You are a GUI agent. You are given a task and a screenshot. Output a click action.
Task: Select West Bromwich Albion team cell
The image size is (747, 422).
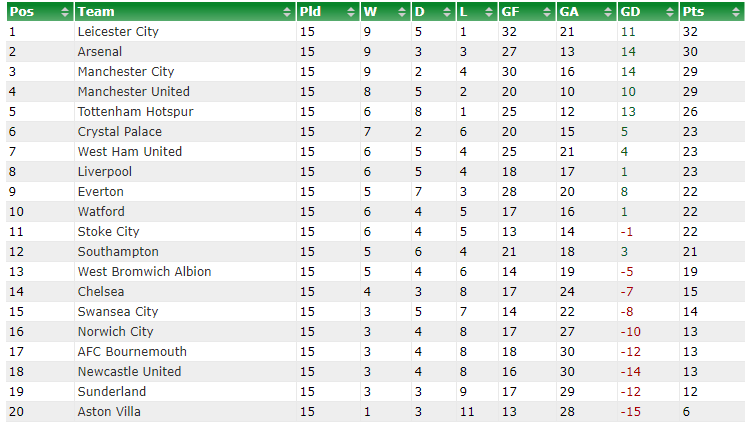pos(144,271)
